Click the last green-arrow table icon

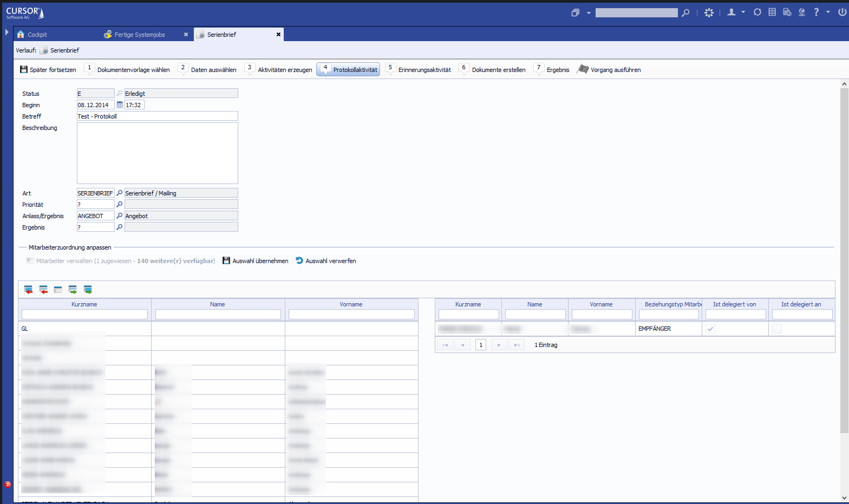(88, 290)
